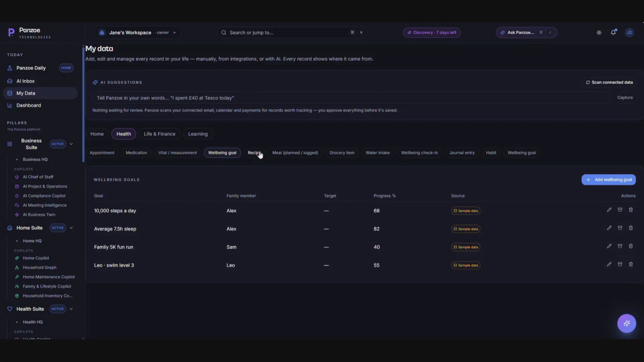Open the Ask Panzoe assistant box
This screenshot has width=644, height=362.
tap(527, 33)
